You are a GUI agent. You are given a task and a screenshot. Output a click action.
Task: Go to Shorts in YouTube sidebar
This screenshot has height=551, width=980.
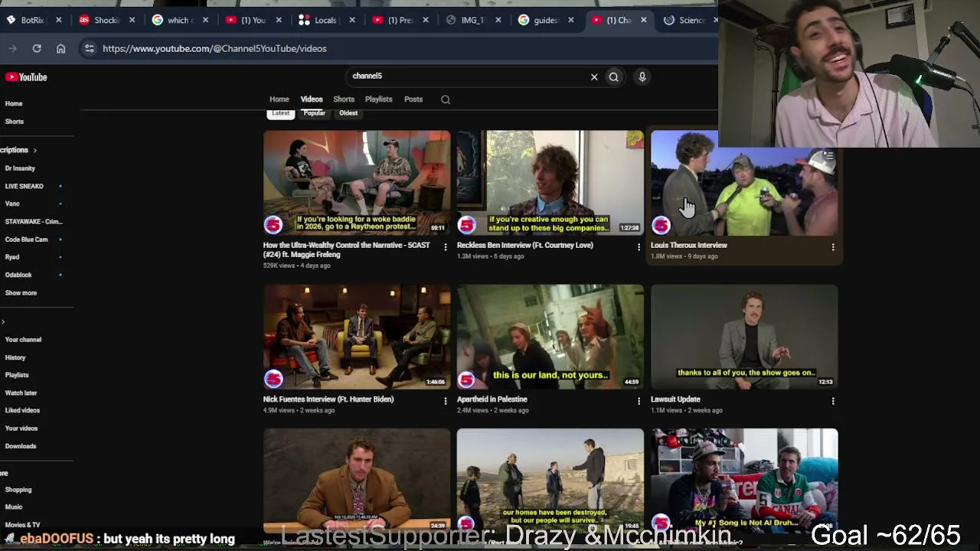[x=15, y=122]
